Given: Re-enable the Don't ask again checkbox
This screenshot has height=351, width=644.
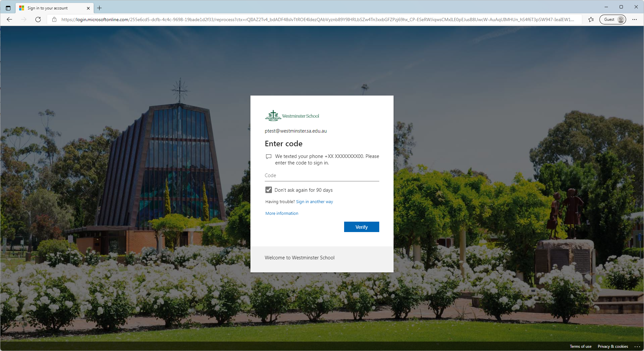Looking at the screenshot, I should tap(268, 190).
